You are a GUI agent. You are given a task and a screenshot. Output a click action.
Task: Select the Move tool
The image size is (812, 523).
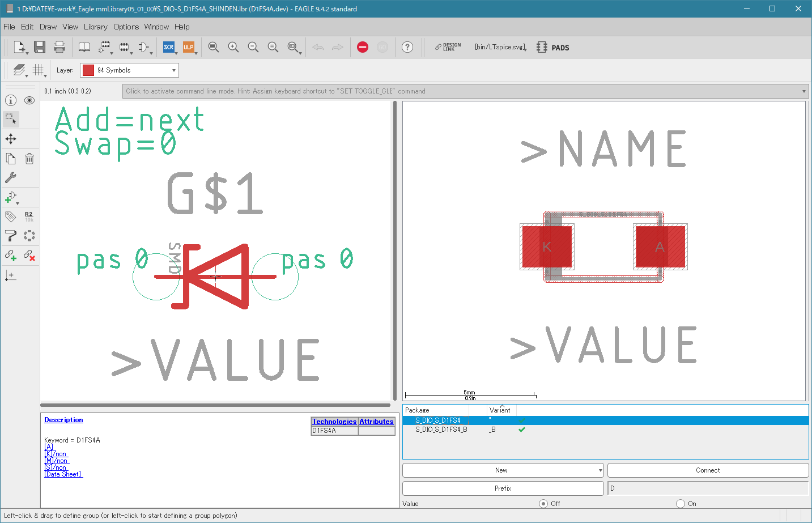click(x=11, y=139)
